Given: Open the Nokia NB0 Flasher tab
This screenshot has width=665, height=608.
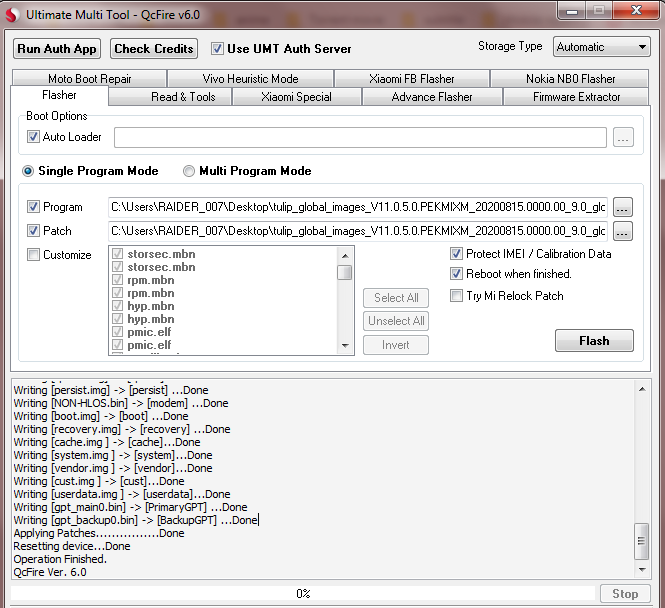Looking at the screenshot, I should click(x=570, y=78).
